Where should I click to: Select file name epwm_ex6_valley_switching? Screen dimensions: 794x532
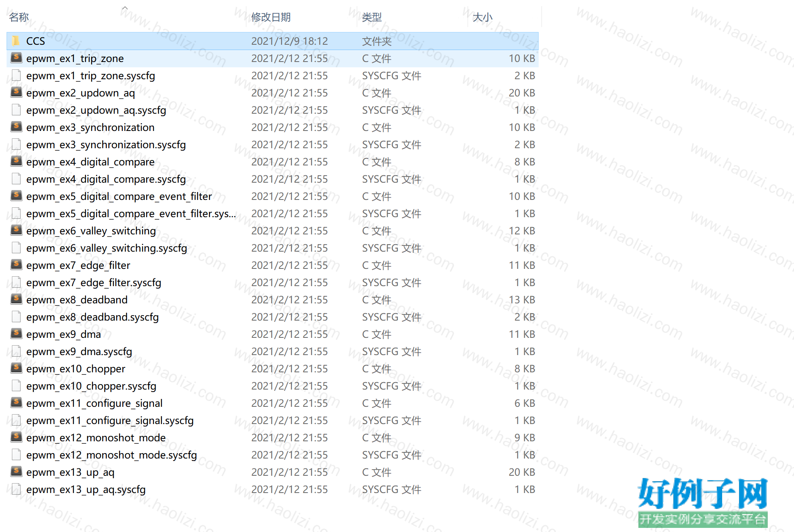(91, 231)
